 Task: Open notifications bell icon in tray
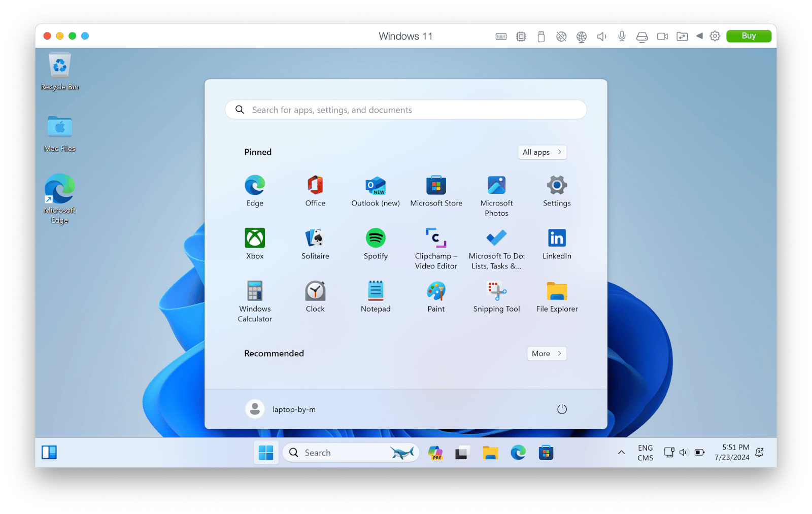(x=760, y=452)
